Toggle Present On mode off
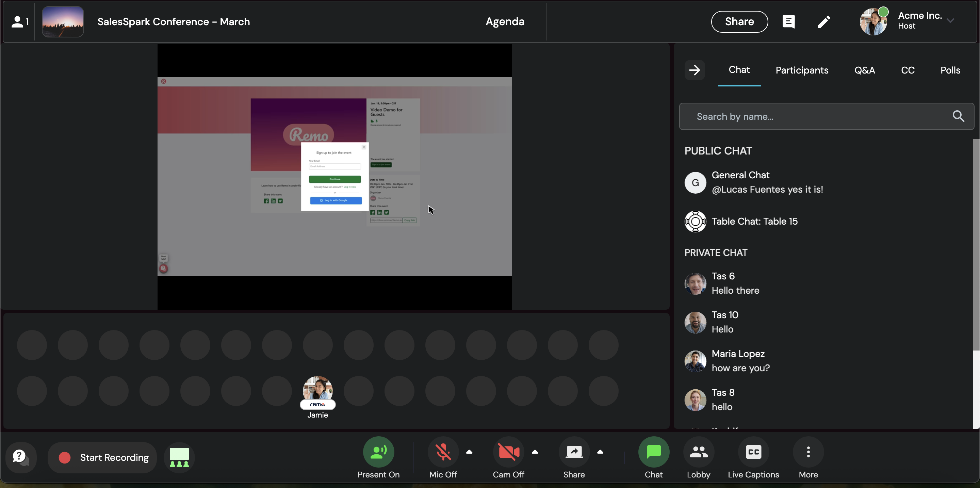This screenshot has height=488, width=980. [x=378, y=452]
